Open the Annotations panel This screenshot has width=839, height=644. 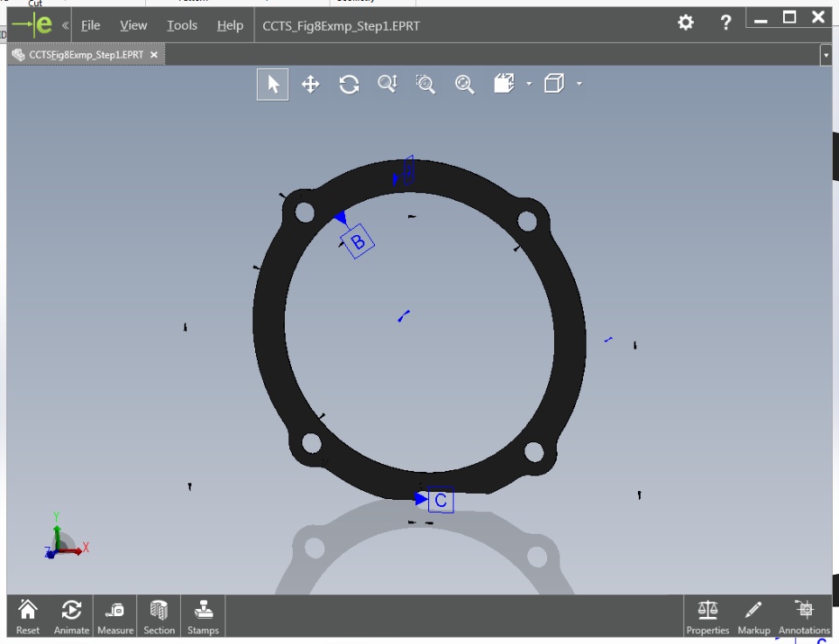804,617
